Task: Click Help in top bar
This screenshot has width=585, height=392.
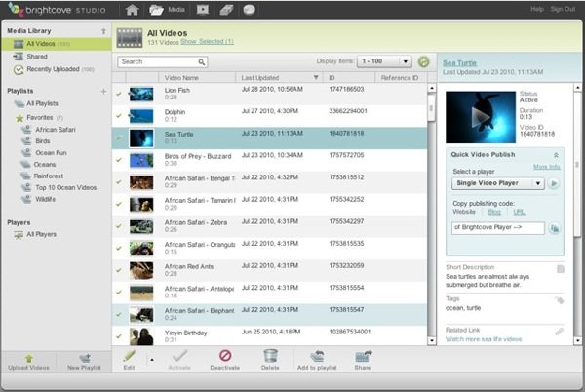Action: [x=537, y=9]
